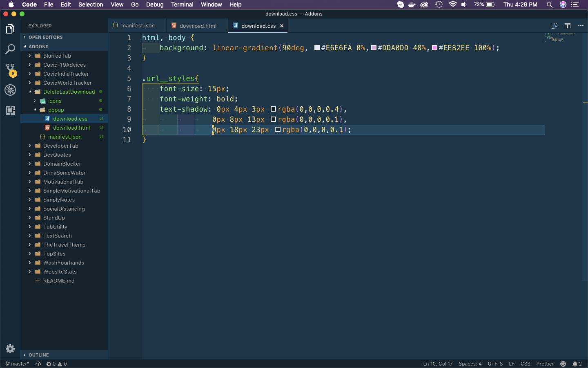Image resolution: width=588 pixels, height=368 pixels.
Task: Open the Creative Cloud menu bar icon
Action: click(x=425, y=4)
